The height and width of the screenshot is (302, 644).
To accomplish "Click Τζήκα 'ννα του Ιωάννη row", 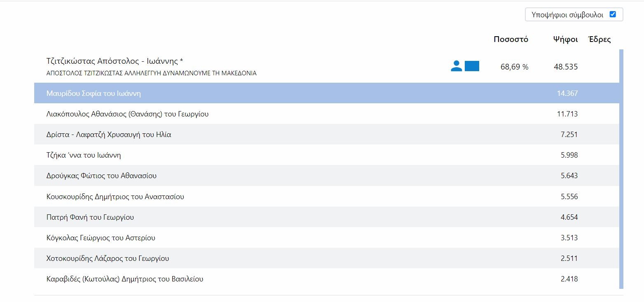I will click(x=84, y=155).
